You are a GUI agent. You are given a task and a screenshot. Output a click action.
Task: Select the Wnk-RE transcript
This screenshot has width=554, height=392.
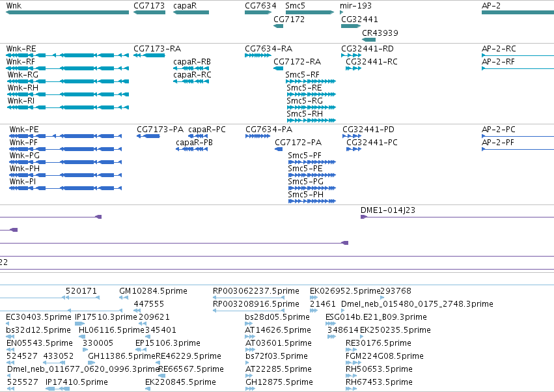tap(21, 49)
